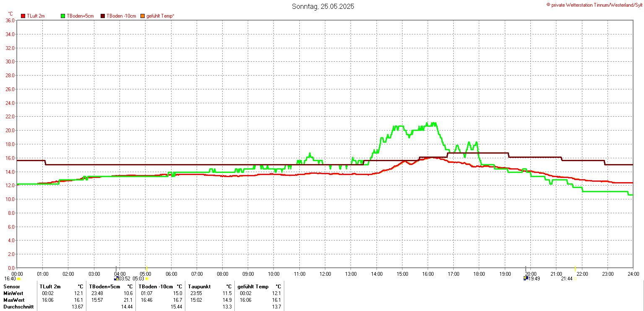Viewport: 644px width, 311px height.
Task: Click the dark red TBoden -10cm legend square
Action: [103, 16]
